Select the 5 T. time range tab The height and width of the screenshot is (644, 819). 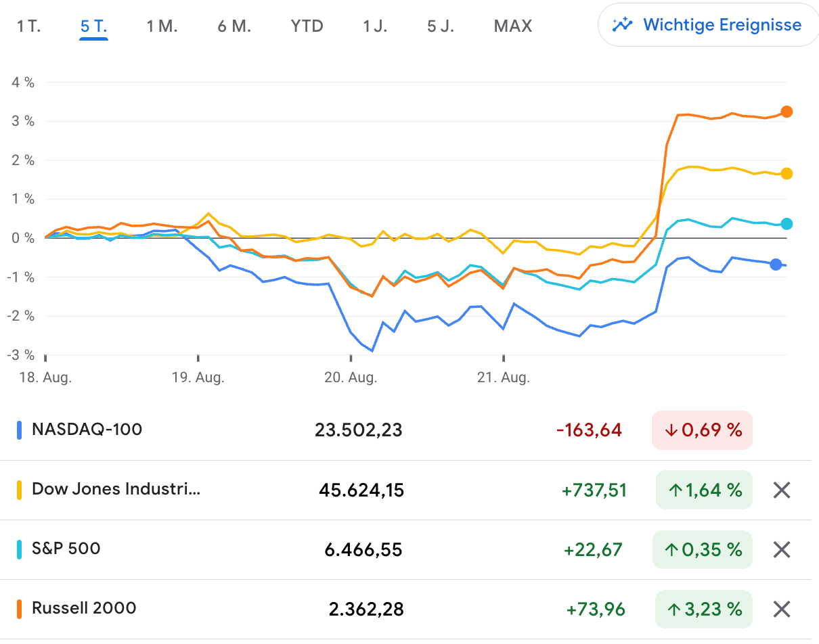click(x=94, y=26)
